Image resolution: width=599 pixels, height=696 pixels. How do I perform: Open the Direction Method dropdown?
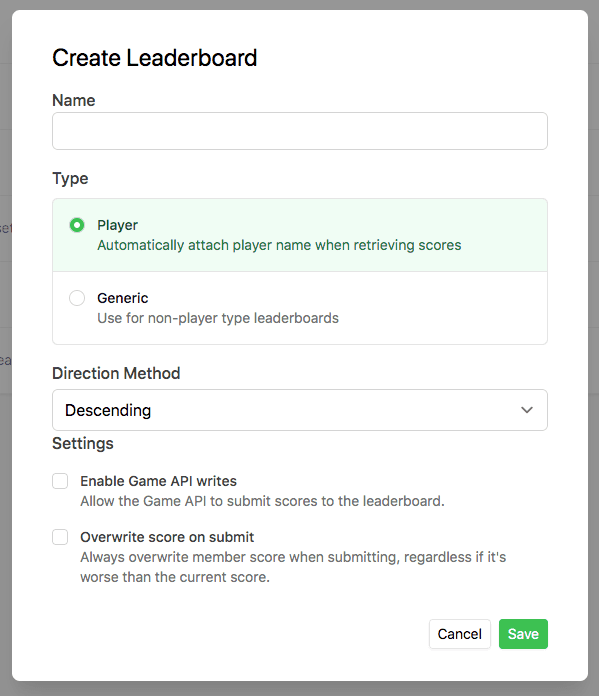click(x=300, y=410)
